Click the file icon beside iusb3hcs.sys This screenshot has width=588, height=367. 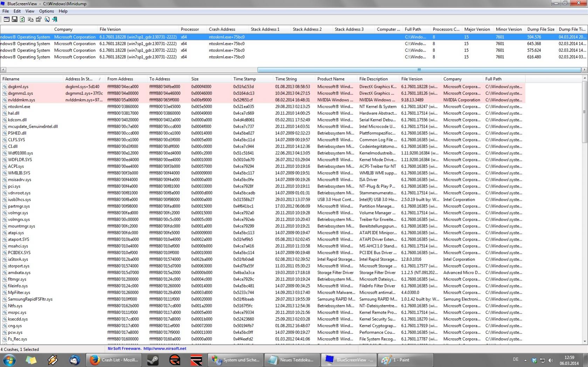(5, 200)
